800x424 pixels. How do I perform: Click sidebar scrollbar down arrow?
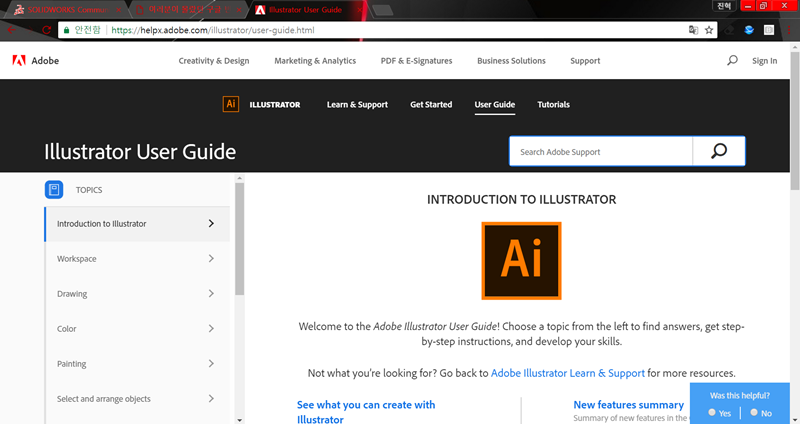[239, 420]
